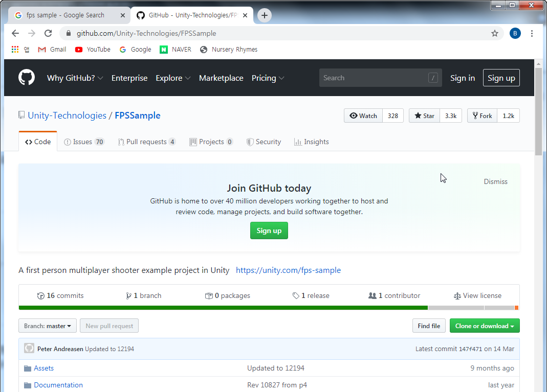Reload the page with refresh icon
Screen dimensions: 547x392
48,33
